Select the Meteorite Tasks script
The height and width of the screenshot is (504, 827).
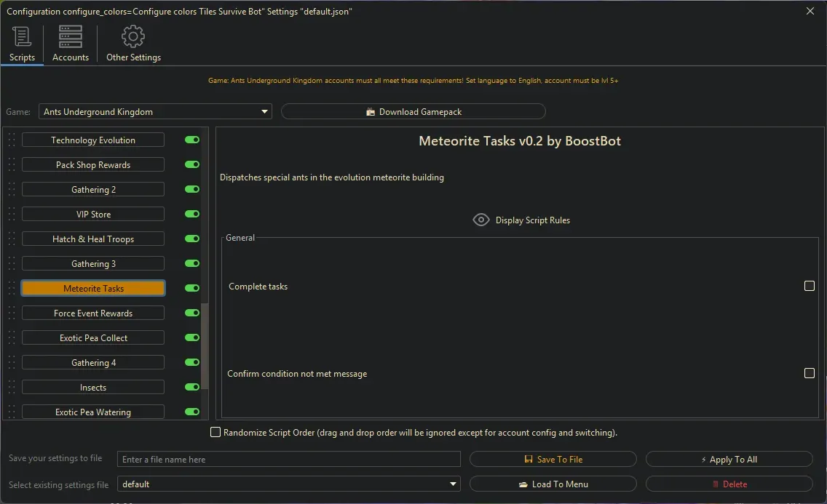tap(93, 288)
